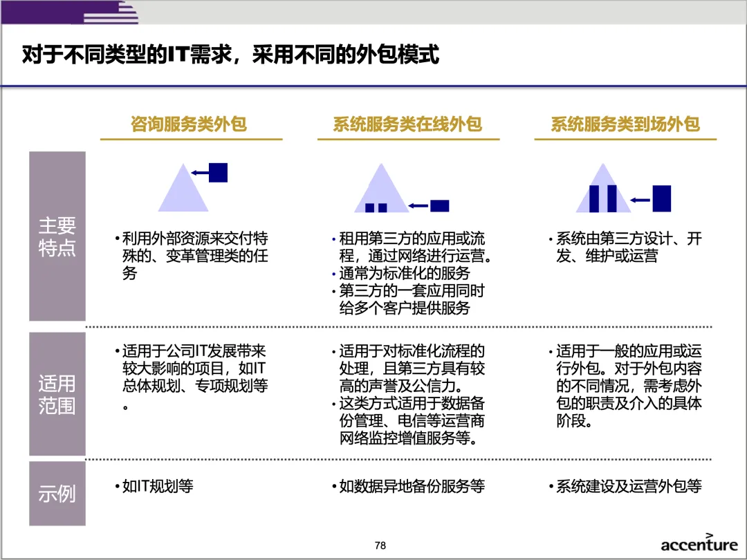Click bullet 租用第三方的应用或流程
This screenshot has height=560, width=747.
(x=412, y=247)
